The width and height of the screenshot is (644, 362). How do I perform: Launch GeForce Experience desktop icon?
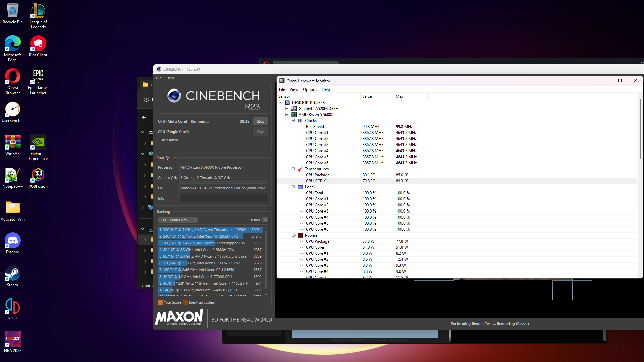tap(38, 147)
